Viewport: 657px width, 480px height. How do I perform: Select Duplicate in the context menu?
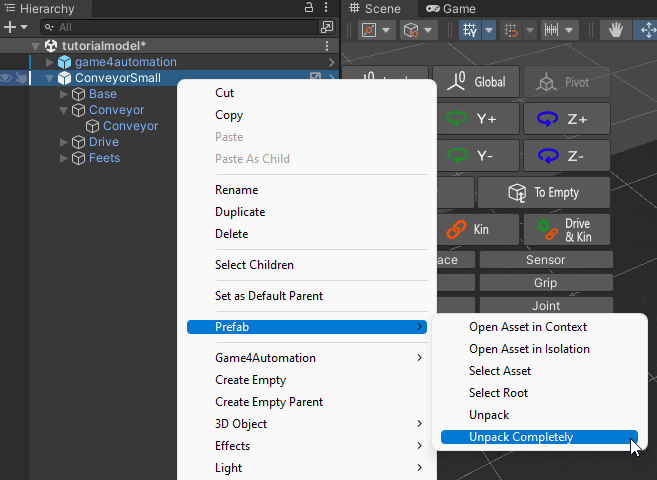[x=240, y=212]
